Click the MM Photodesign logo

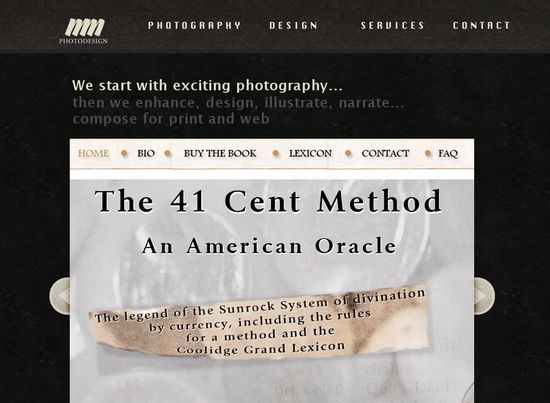click(x=84, y=31)
